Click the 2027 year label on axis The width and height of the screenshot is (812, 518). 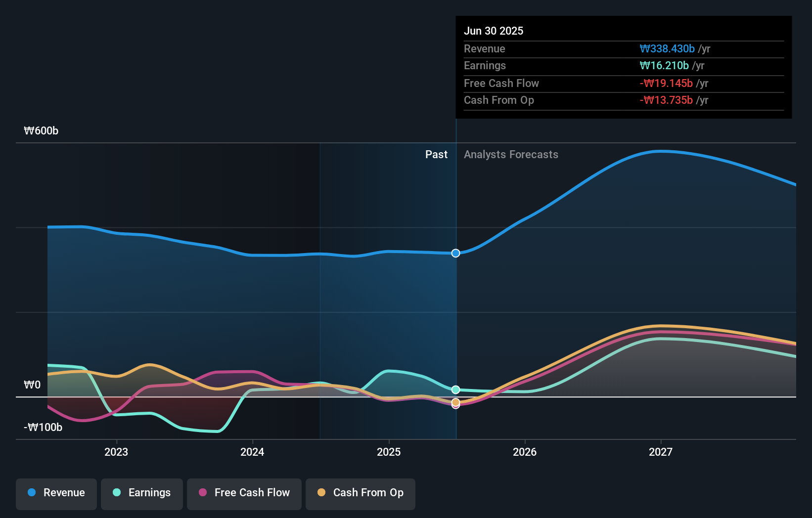tap(662, 451)
